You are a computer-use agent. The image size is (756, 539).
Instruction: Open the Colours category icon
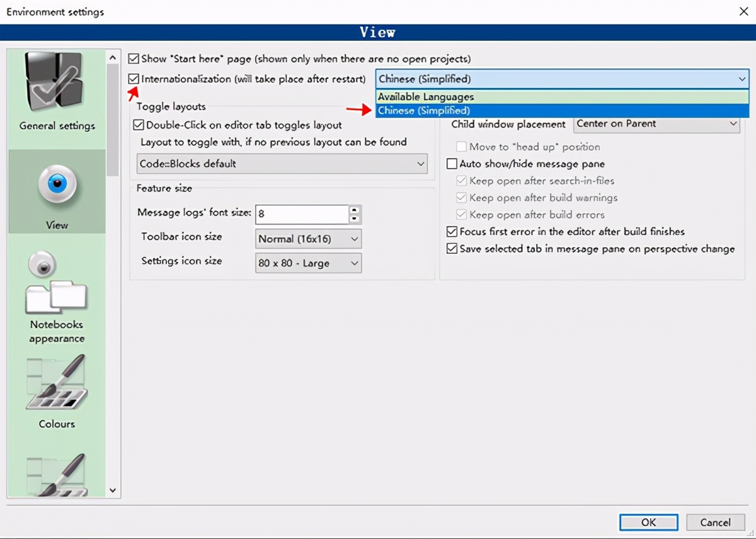click(57, 383)
